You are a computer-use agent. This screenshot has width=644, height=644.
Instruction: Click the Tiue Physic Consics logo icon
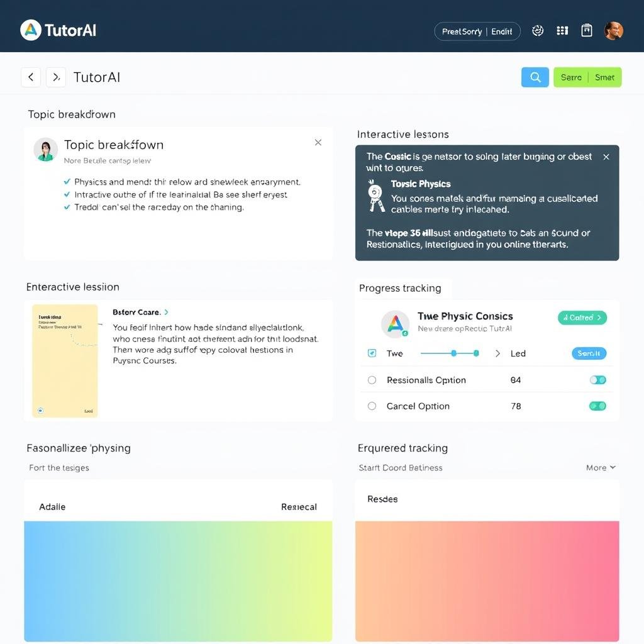[x=395, y=324]
